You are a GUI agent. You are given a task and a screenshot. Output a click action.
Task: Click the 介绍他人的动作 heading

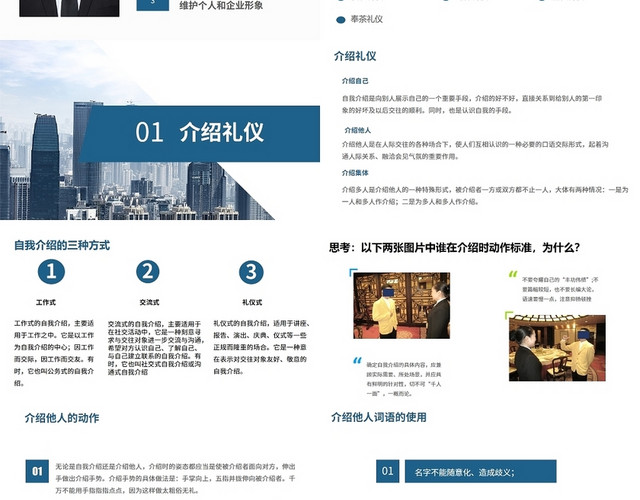pyautogui.click(x=62, y=418)
